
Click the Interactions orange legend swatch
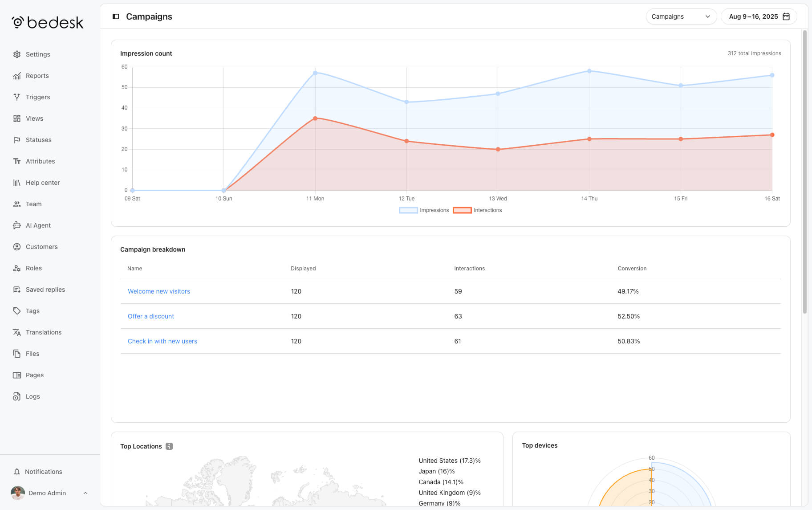462,210
